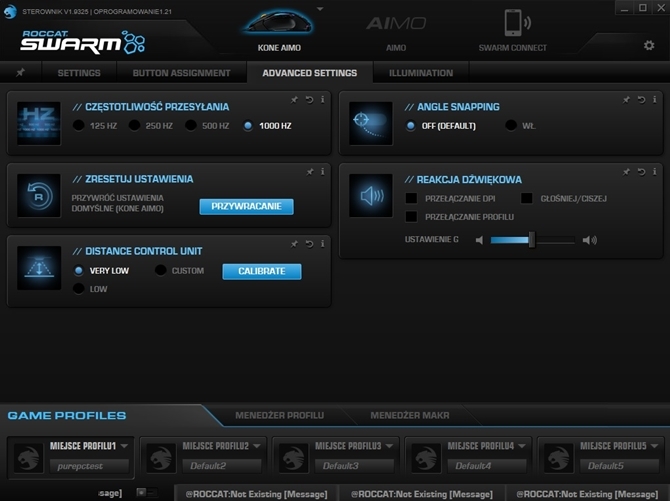Viewport: 670px width, 501px height.
Task: Open Miejsce Profilu1 dropdown arrow
Action: [124, 446]
